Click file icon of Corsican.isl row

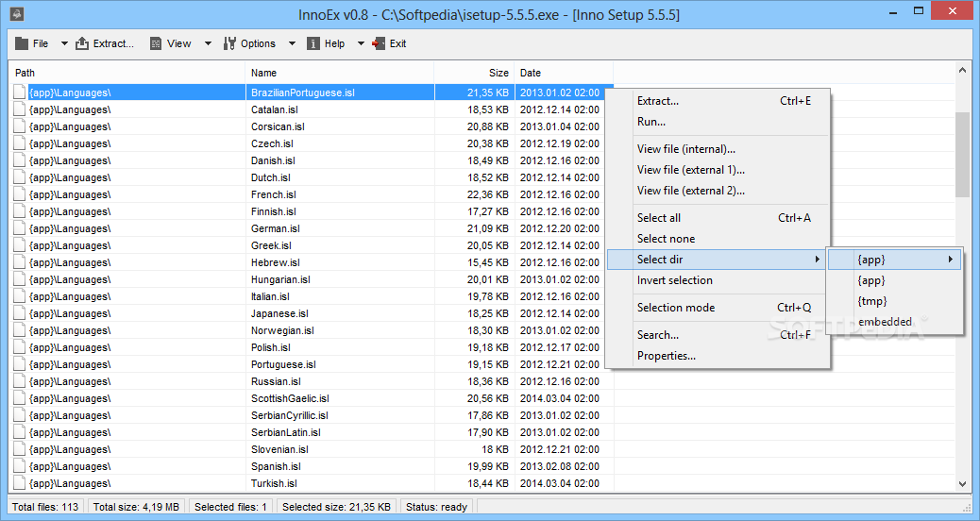(x=20, y=126)
